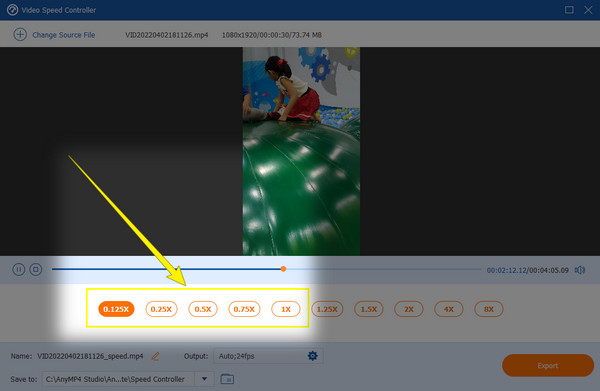The height and width of the screenshot is (391, 600).
Task: Stop the video playback
Action: coord(36,269)
